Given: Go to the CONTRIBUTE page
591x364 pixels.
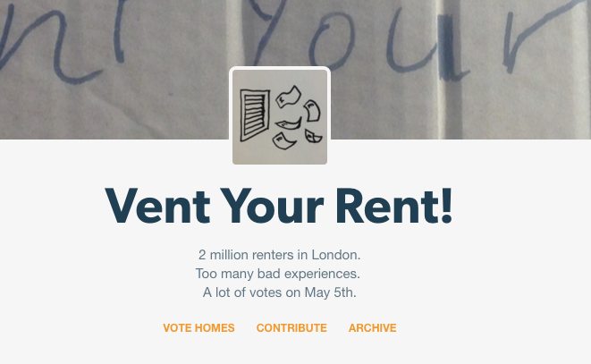Looking at the screenshot, I should point(291,328).
